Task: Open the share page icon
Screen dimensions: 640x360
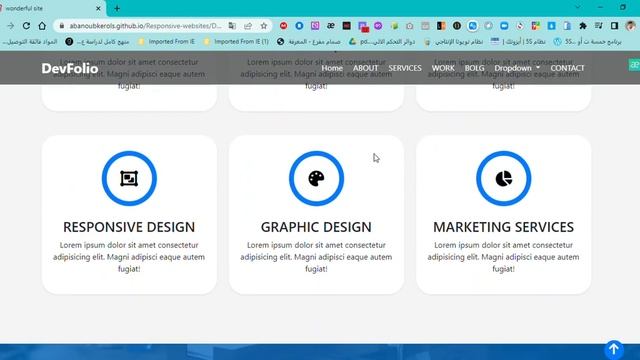Action: pyautogui.click(x=248, y=26)
